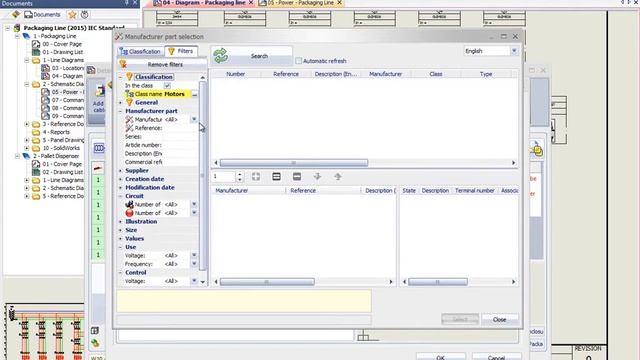Click the red Number of terminals icon
This screenshot has width=640, height=360.
129,213
